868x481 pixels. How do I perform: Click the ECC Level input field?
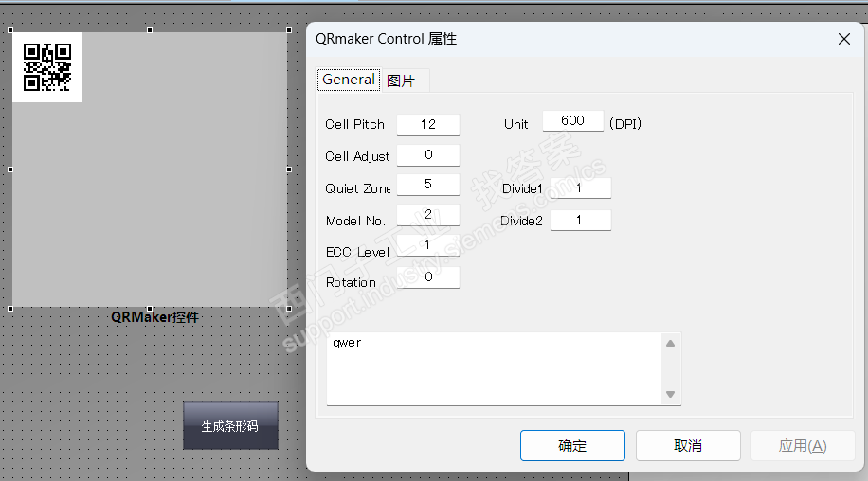tap(427, 246)
